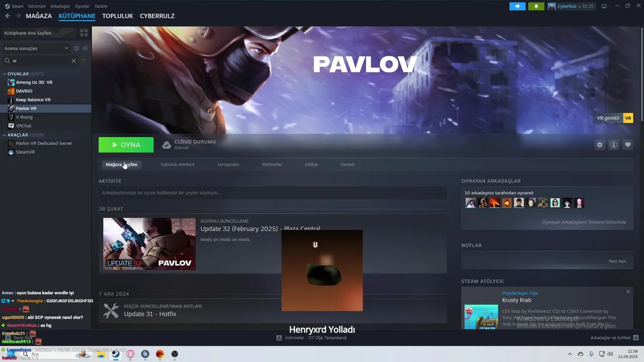Screen dimensions: 644x362
Task: Go to TOPLULUK tab
Action: point(117,16)
